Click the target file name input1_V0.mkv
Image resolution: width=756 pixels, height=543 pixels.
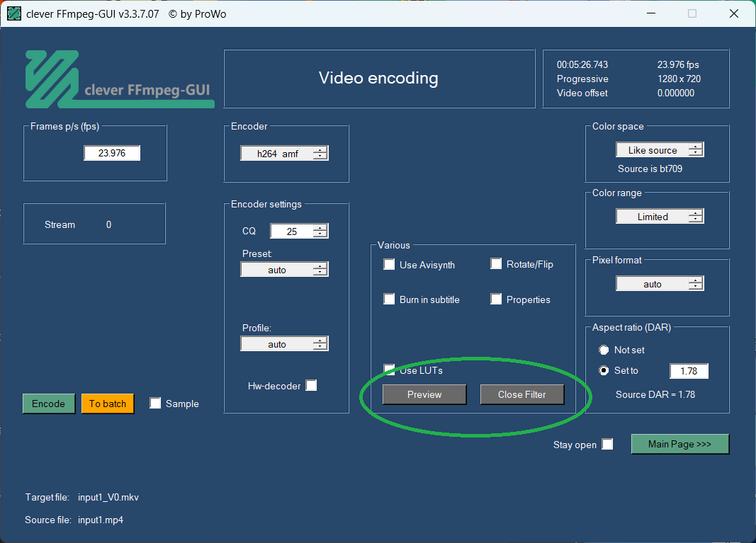pos(108,497)
